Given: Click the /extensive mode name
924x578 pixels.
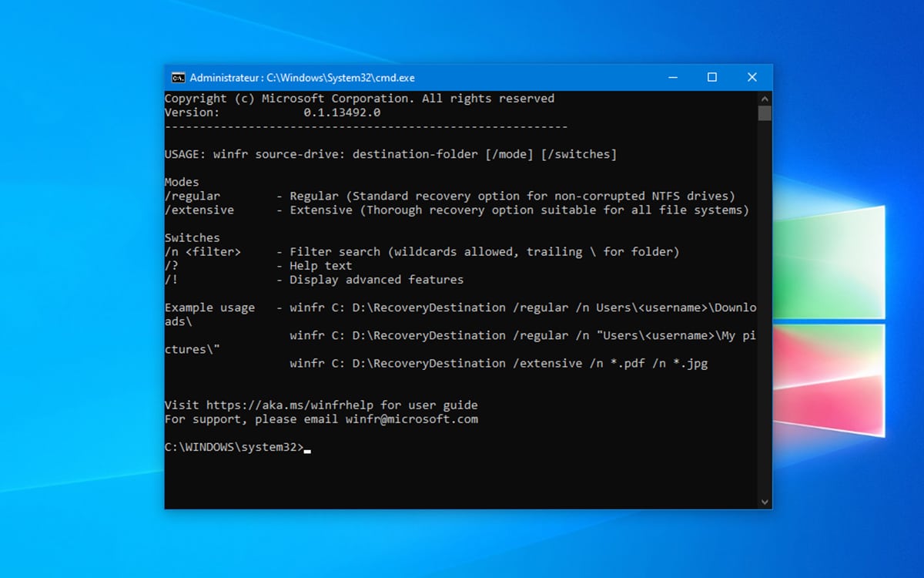Looking at the screenshot, I should (199, 210).
